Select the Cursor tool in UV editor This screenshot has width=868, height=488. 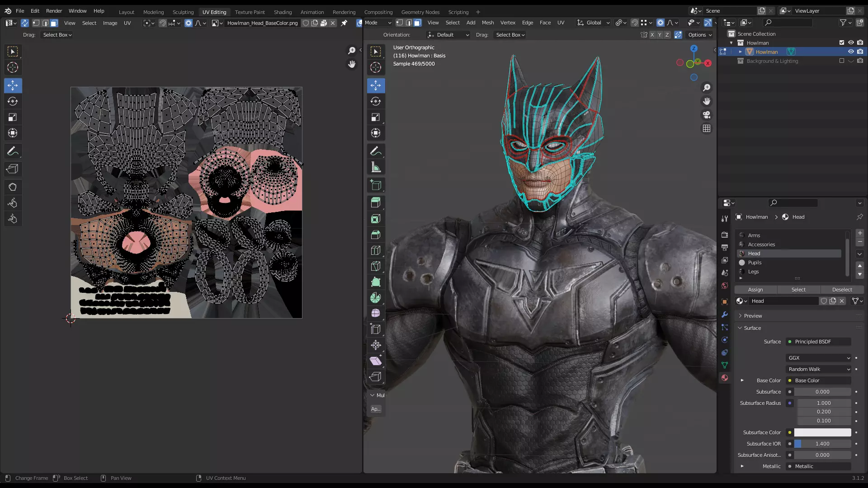tap(13, 68)
